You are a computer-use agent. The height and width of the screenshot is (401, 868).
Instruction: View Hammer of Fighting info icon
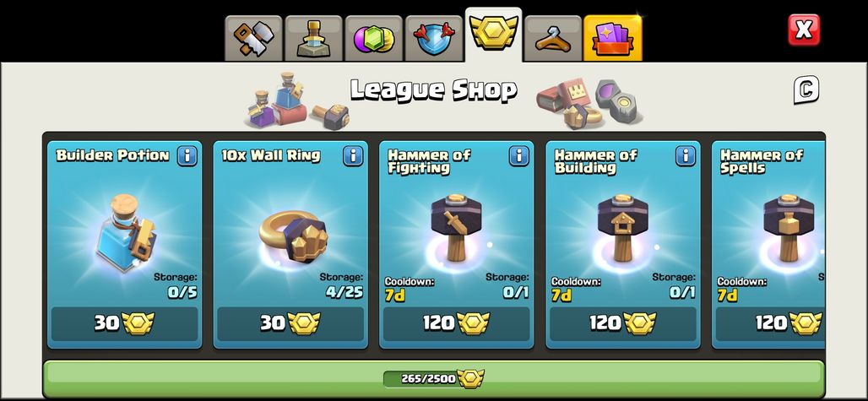[519, 156]
